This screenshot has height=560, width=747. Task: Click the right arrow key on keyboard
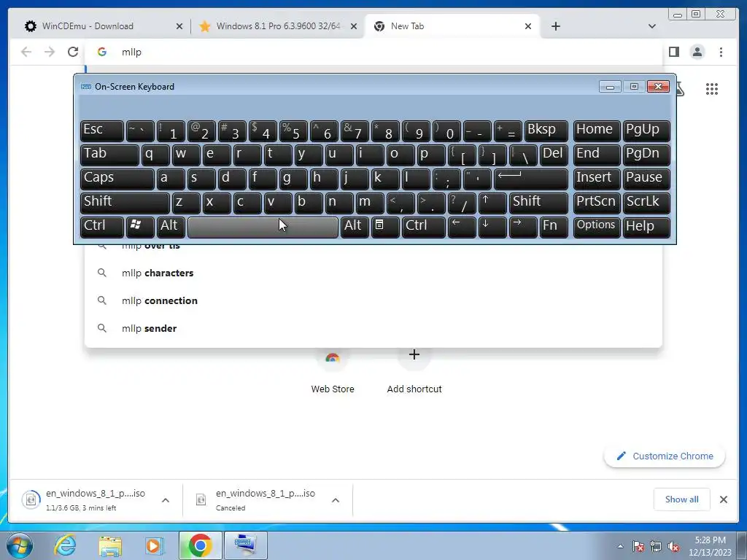point(522,227)
